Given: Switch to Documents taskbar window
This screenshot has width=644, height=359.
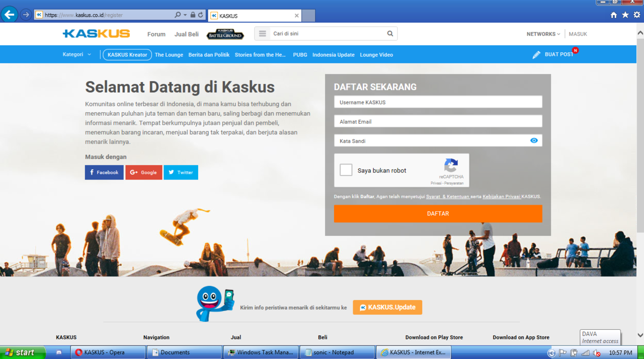Looking at the screenshot, I should tap(184, 352).
